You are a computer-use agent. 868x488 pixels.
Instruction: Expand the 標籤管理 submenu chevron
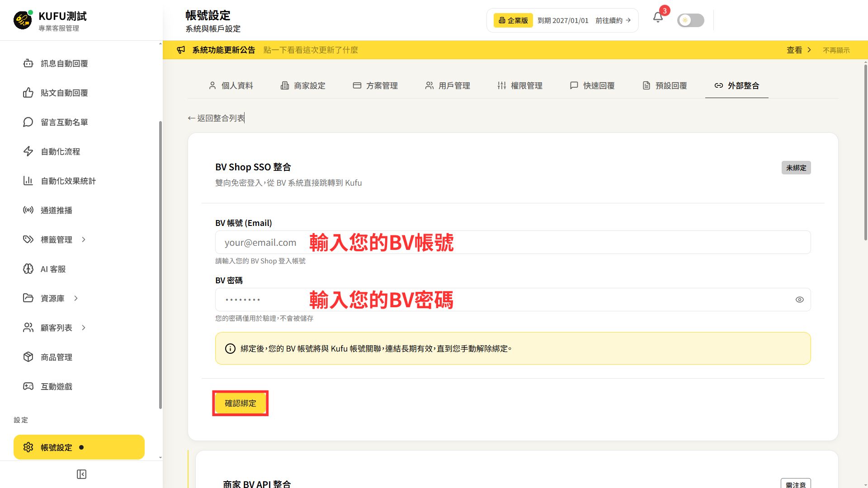point(84,239)
